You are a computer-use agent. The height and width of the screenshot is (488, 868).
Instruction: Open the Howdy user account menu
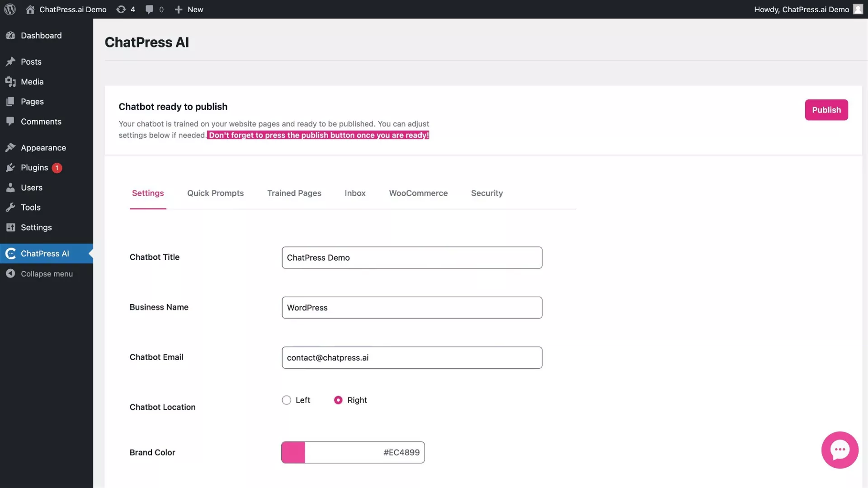coord(807,9)
